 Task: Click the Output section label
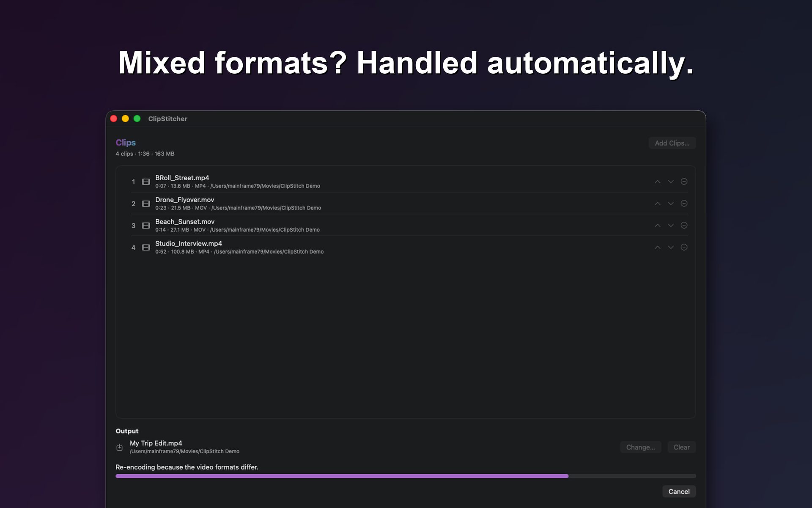coord(127,431)
